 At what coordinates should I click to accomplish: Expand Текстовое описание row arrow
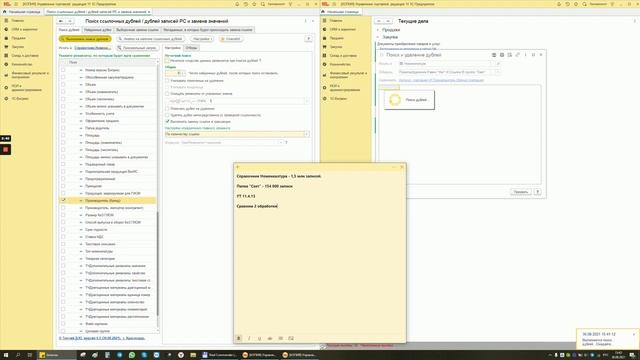point(81,244)
